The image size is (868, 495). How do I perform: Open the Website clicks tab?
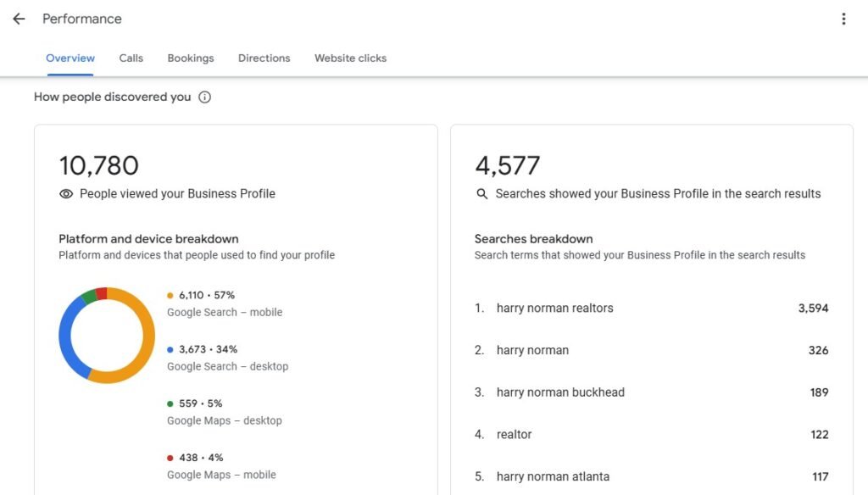[x=350, y=58]
